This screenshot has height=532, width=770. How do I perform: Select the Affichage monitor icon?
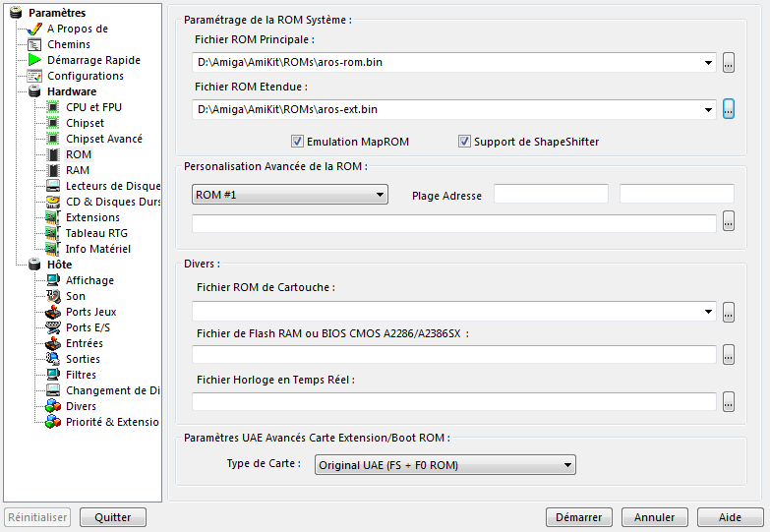[x=52, y=280]
